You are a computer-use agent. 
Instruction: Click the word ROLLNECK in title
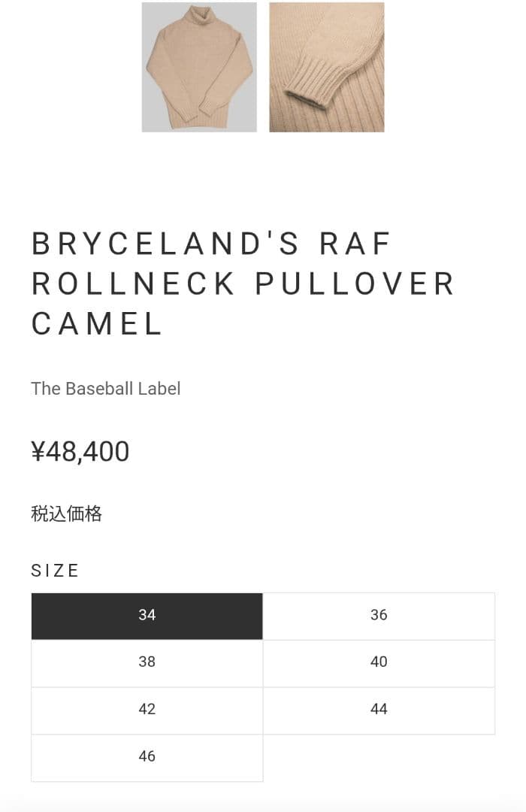click(x=134, y=284)
